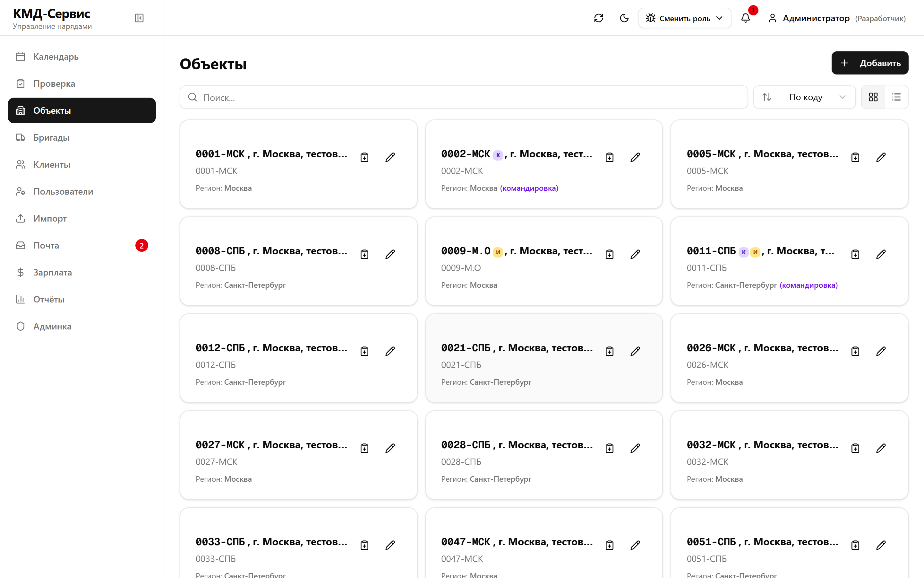Open Почта with 2 unread
Screen dimensions: 924x578
coord(82,245)
